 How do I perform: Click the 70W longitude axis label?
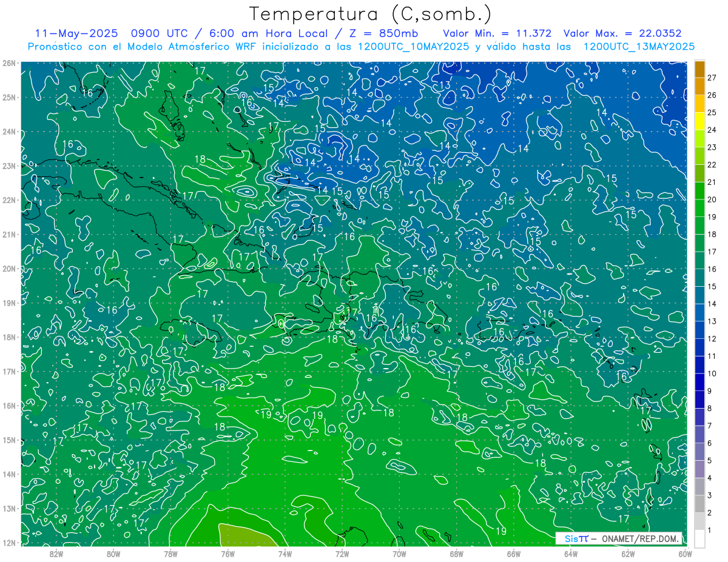pyautogui.click(x=399, y=554)
